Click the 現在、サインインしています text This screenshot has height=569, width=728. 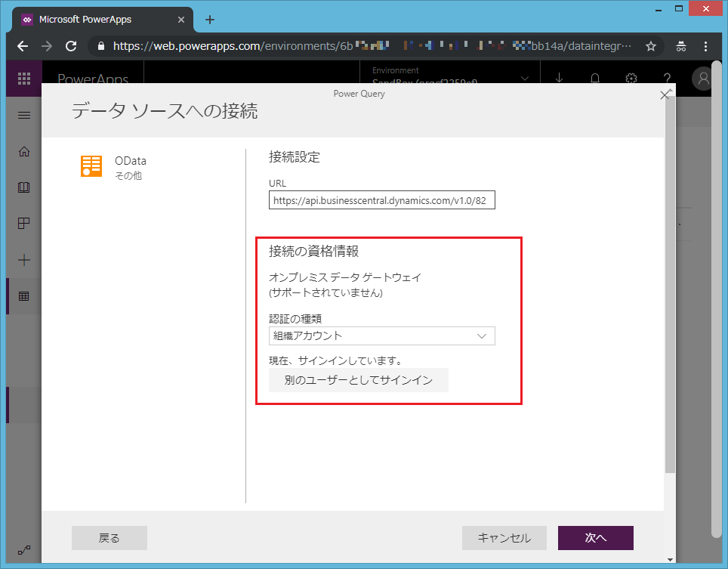click(x=335, y=360)
